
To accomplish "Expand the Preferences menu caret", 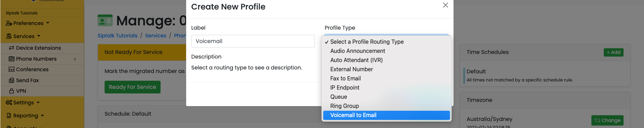I will [x=48, y=23].
